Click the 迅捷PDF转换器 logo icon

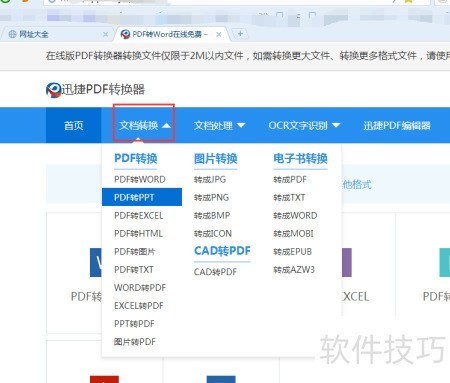coord(53,90)
